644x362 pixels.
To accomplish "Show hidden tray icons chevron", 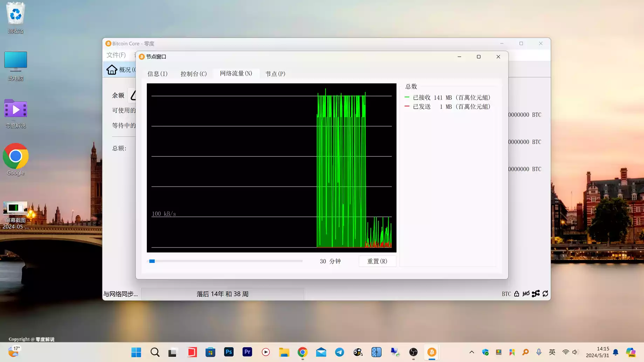I will [x=472, y=352].
